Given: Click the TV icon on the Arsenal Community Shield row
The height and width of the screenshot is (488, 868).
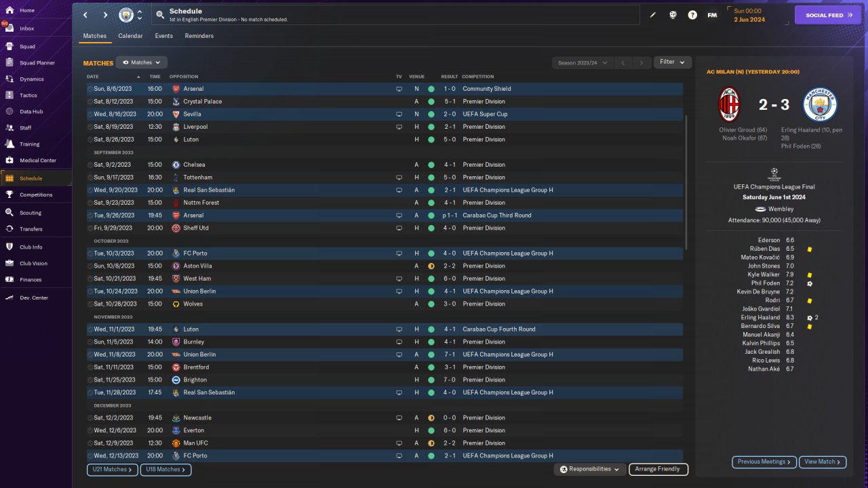Looking at the screenshot, I should [x=399, y=89].
